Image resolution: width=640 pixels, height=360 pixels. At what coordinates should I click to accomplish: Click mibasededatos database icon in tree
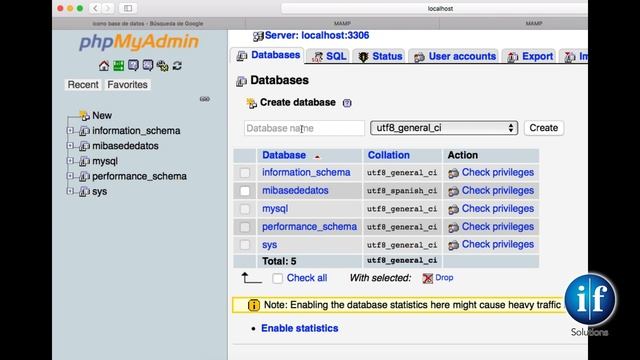(x=84, y=146)
